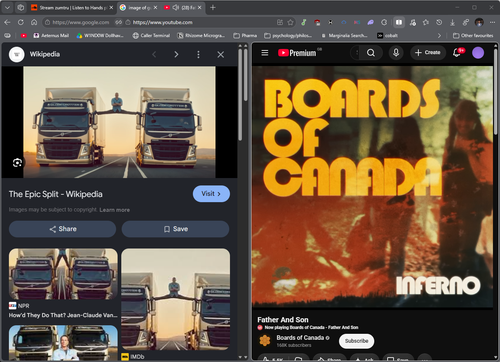The image size is (500, 362).
Task: Close the Google image preview panel
Action: 221,54
